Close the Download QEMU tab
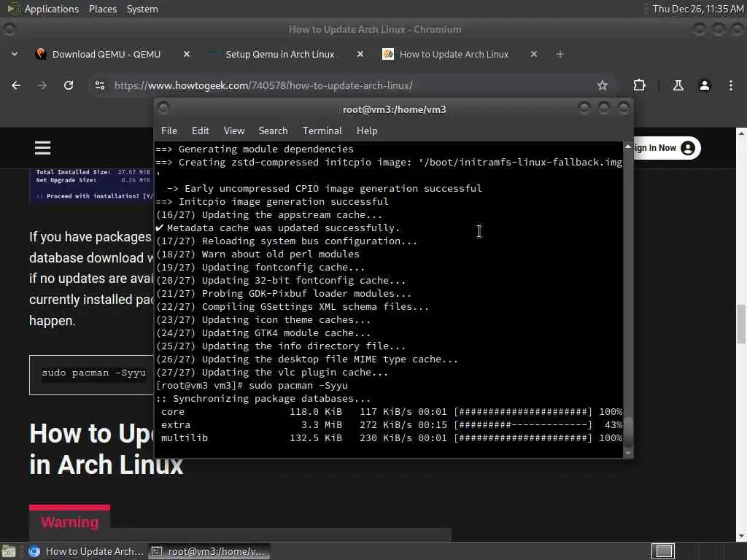747x560 pixels. [x=187, y=54]
